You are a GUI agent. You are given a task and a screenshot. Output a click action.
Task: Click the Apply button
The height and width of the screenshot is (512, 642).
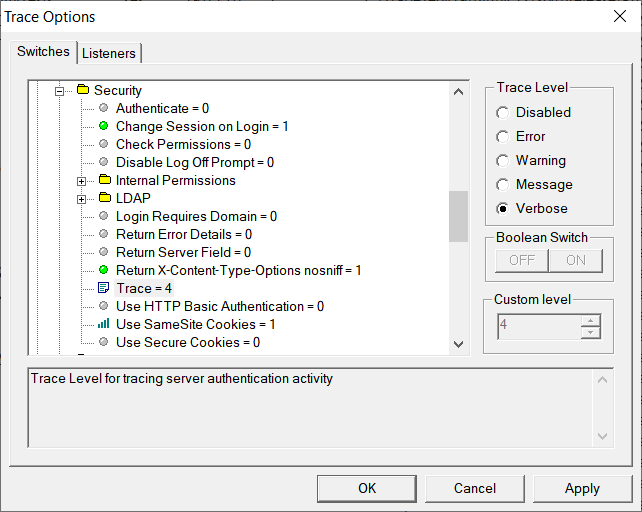[x=582, y=488]
